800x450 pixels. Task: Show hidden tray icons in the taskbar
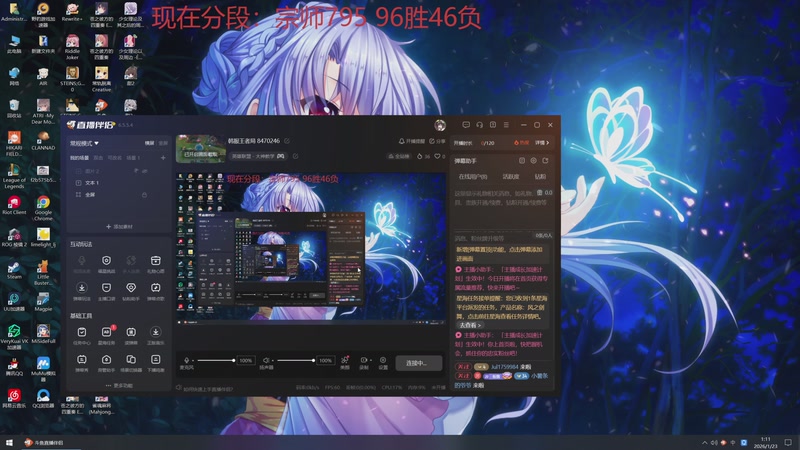pos(705,442)
